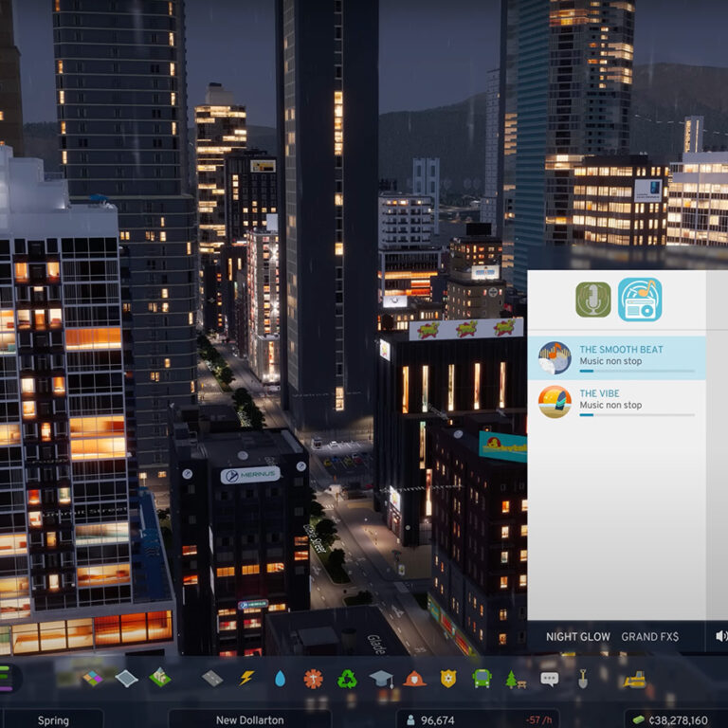The width and height of the screenshot is (728, 728).
Task: Click The Vibe progress bar
Action: coord(637,415)
